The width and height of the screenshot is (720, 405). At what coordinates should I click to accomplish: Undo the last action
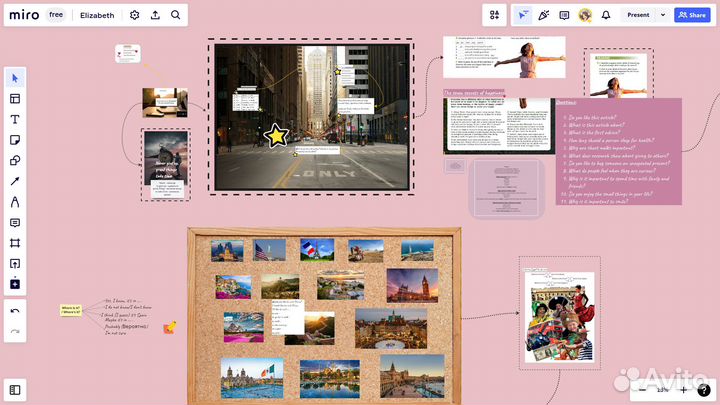tap(15, 311)
